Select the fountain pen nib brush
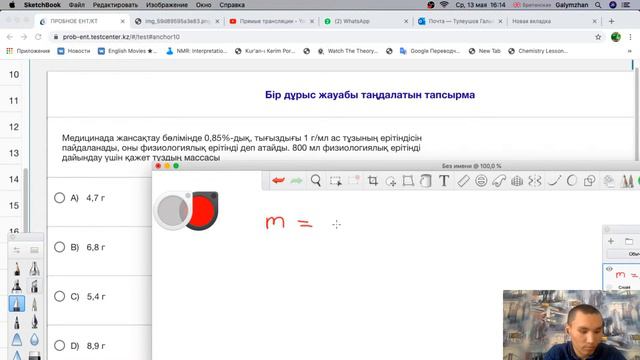This screenshot has width=640, height=360. pos(34,322)
